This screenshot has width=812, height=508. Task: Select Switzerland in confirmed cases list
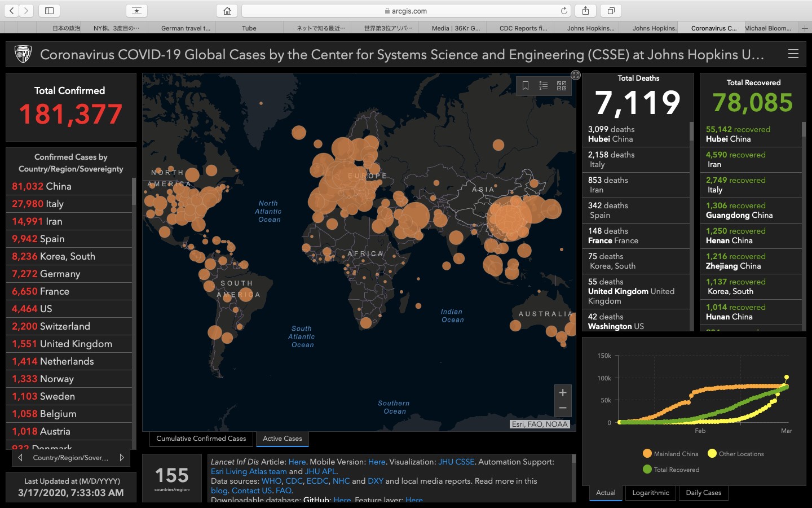[69, 326]
